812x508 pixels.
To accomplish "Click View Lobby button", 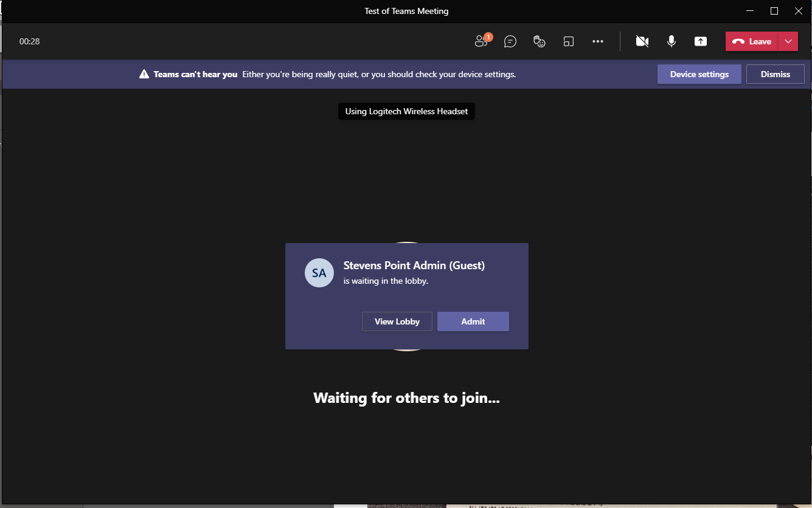I will coord(397,321).
